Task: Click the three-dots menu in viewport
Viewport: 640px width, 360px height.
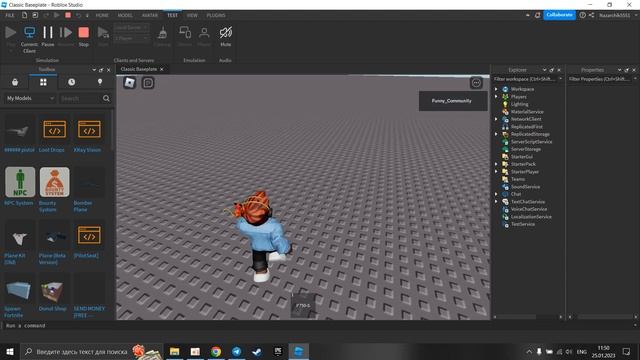Action: tap(476, 83)
